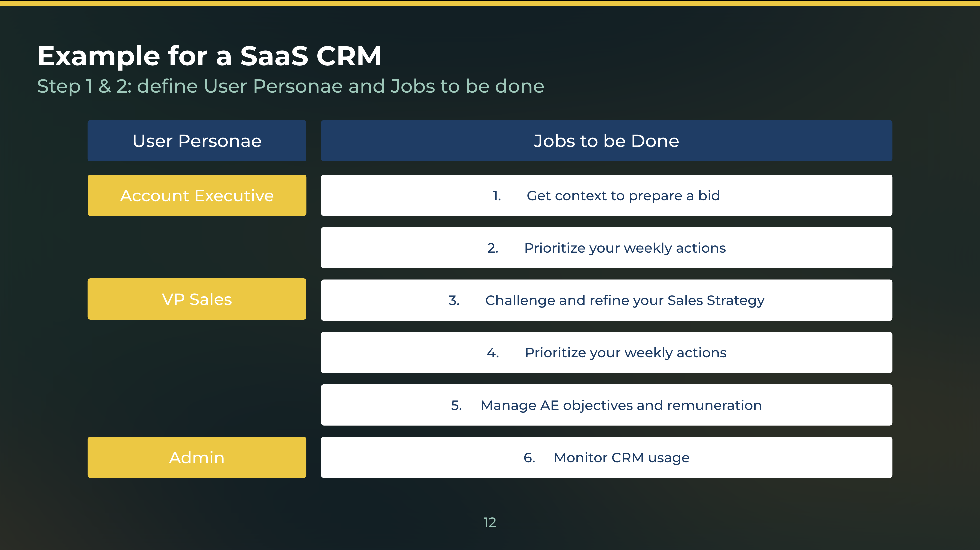Click the yellow bar at the top edge

[490, 2]
